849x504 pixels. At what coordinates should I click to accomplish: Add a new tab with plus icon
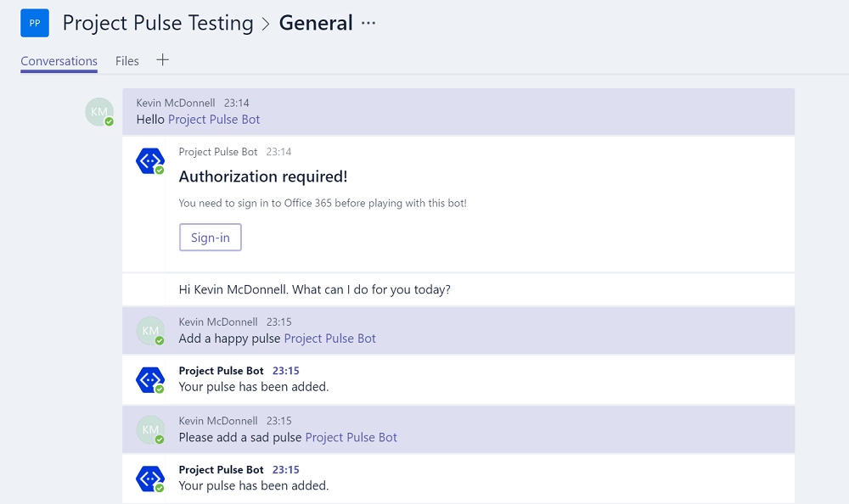(162, 60)
